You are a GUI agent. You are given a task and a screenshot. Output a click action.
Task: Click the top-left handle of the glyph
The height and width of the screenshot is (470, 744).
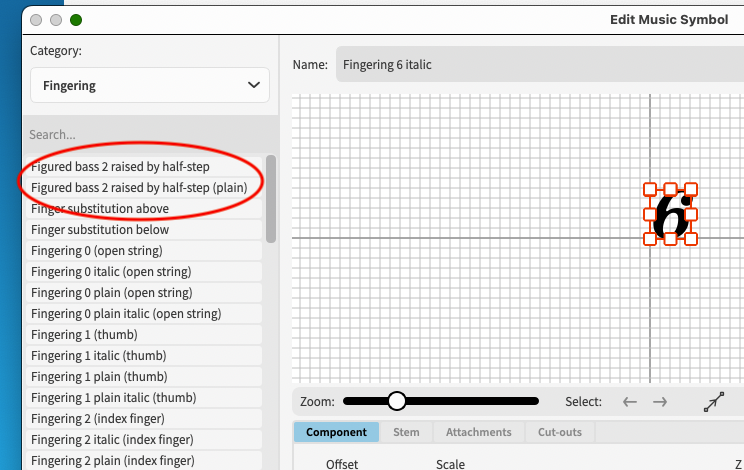(650, 190)
